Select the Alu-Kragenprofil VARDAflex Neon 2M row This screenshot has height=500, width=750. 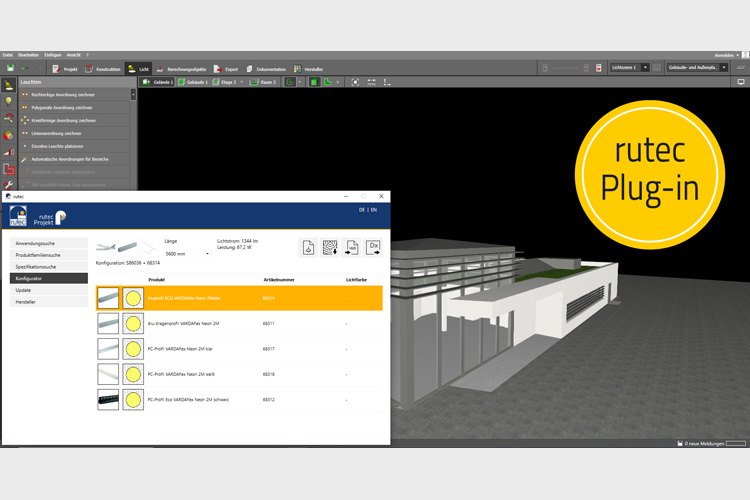(x=239, y=324)
